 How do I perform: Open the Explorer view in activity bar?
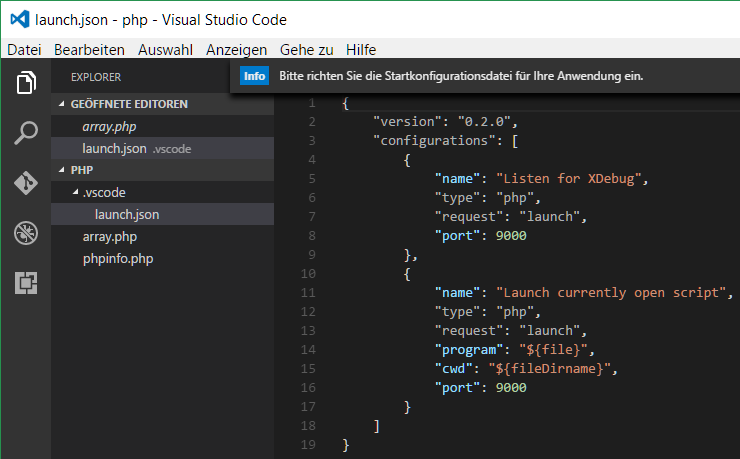pos(26,84)
